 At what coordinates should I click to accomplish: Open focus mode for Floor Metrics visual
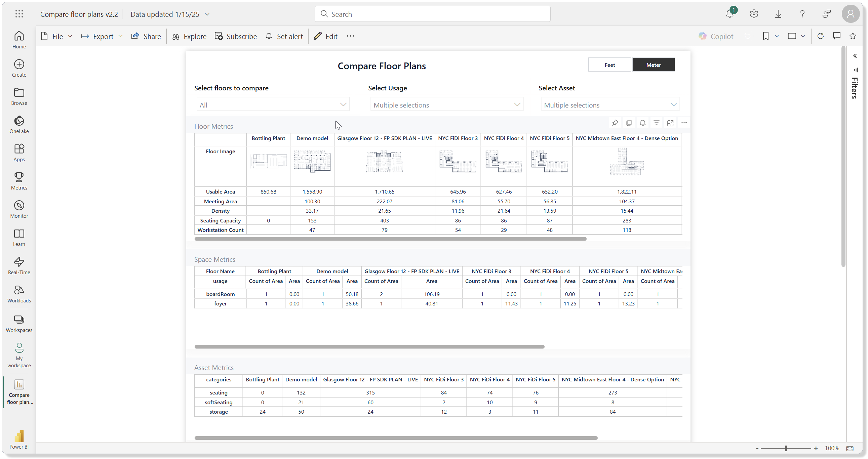coord(670,123)
